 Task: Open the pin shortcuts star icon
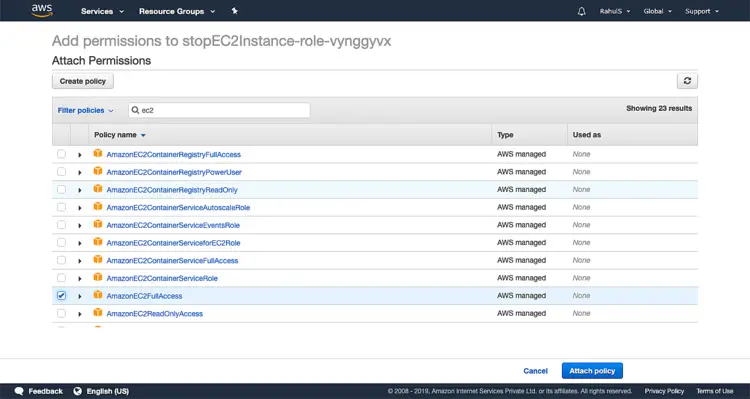[x=234, y=11]
